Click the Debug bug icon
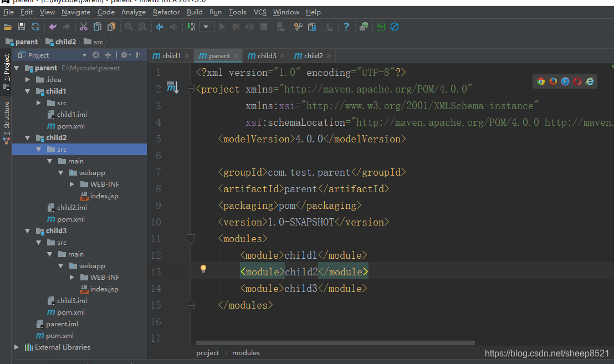The width and height of the screenshot is (614, 364). [x=236, y=27]
